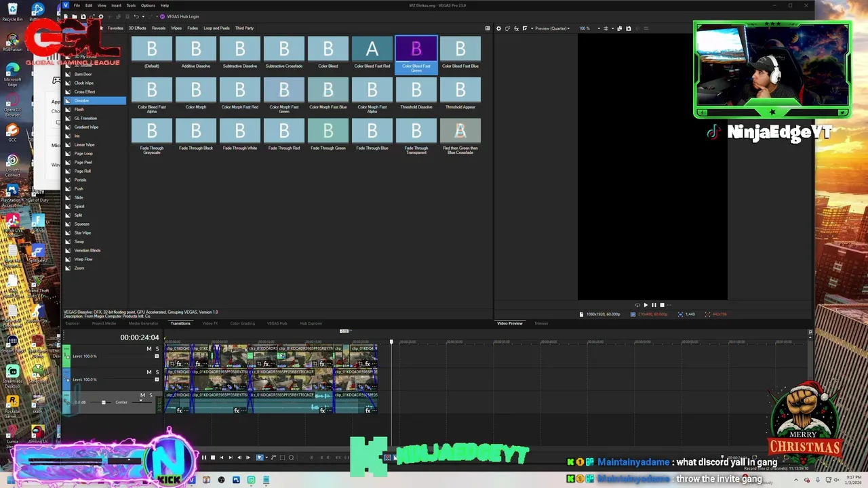The image size is (868, 488).
Task: Open the Preview (Quarter) quality dropdown
Action: point(551,28)
